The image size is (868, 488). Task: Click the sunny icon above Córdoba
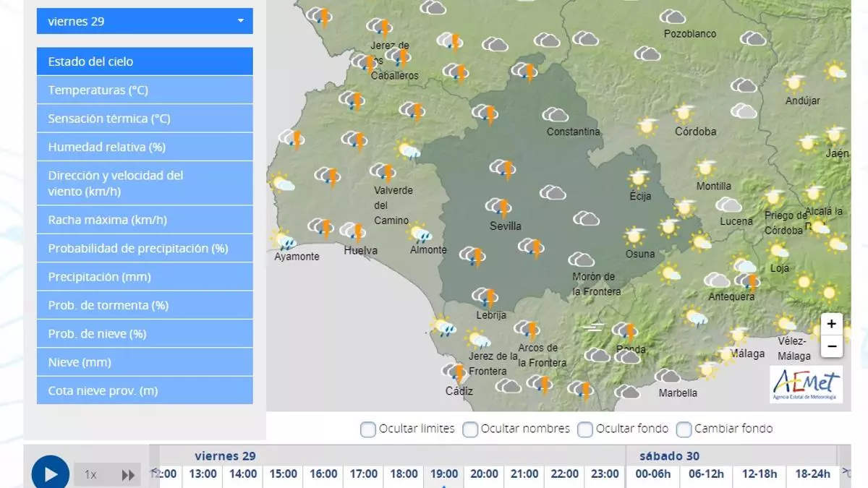(684, 114)
